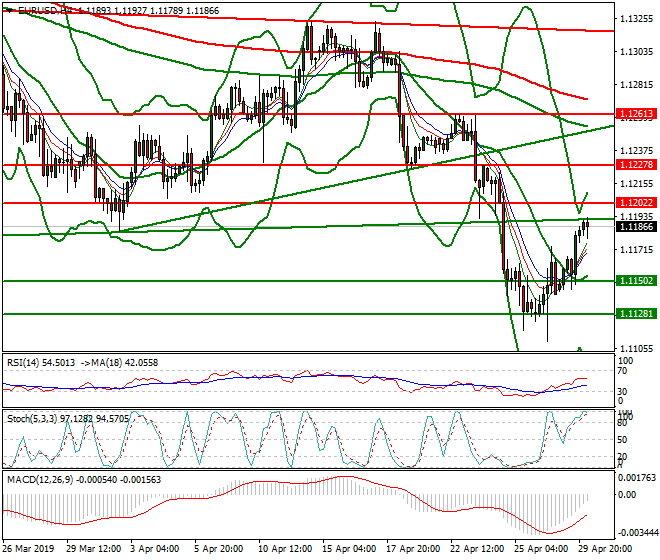
Task: Click the RSI(14) 54.5013 indicator label
Action: pos(41,363)
